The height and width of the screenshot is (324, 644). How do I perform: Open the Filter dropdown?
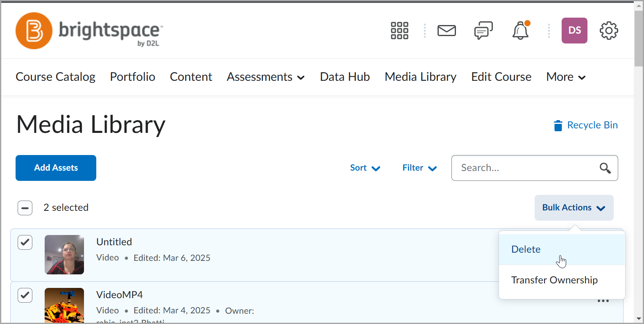pos(420,168)
